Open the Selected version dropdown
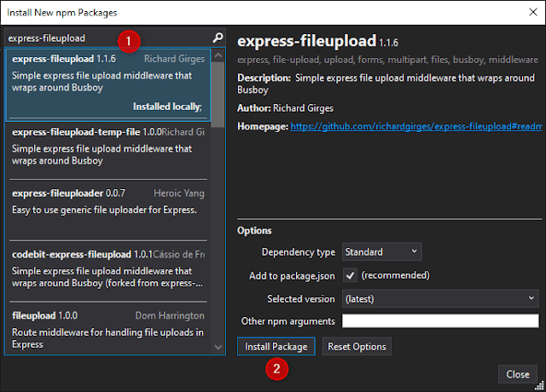The height and width of the screenshot is (392, 546). 440,299
